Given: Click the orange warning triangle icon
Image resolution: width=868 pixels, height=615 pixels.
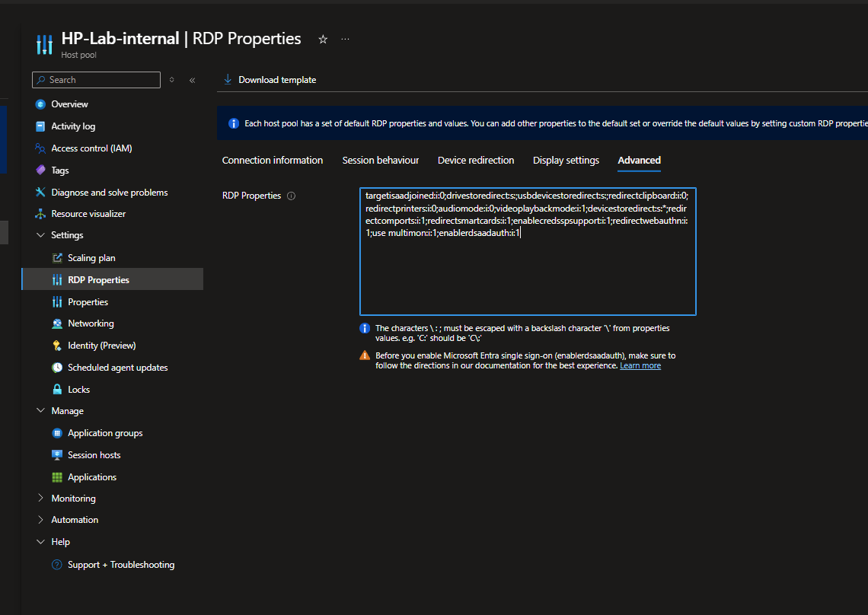Looking at the screenshot, I should [365, 355].
